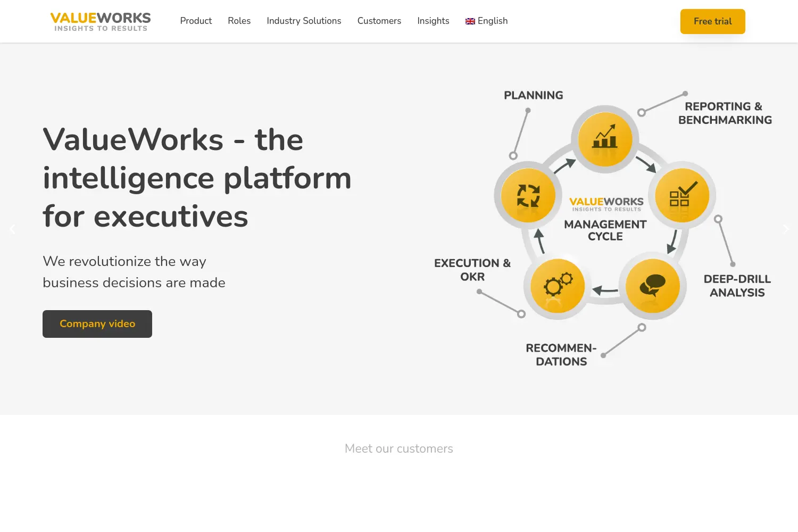This screenshot has width=798, height=532.
Task: Open the Roles menu
Action: click(x=239, y=21)
